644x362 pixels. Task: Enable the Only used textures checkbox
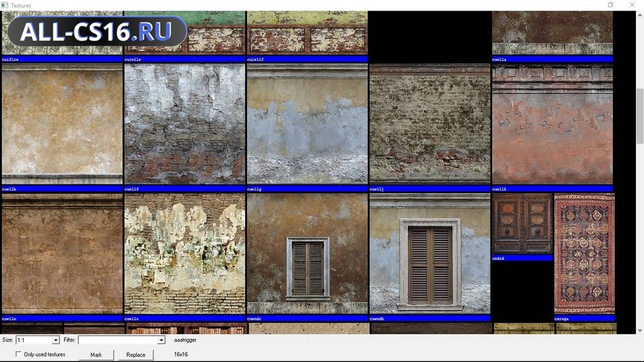(19, 354)
